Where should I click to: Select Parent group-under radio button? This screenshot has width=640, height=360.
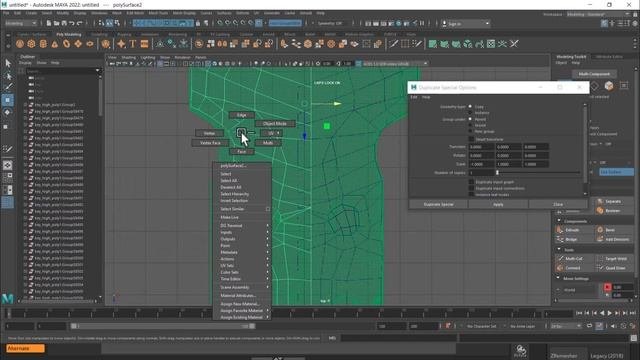point(470,119)
